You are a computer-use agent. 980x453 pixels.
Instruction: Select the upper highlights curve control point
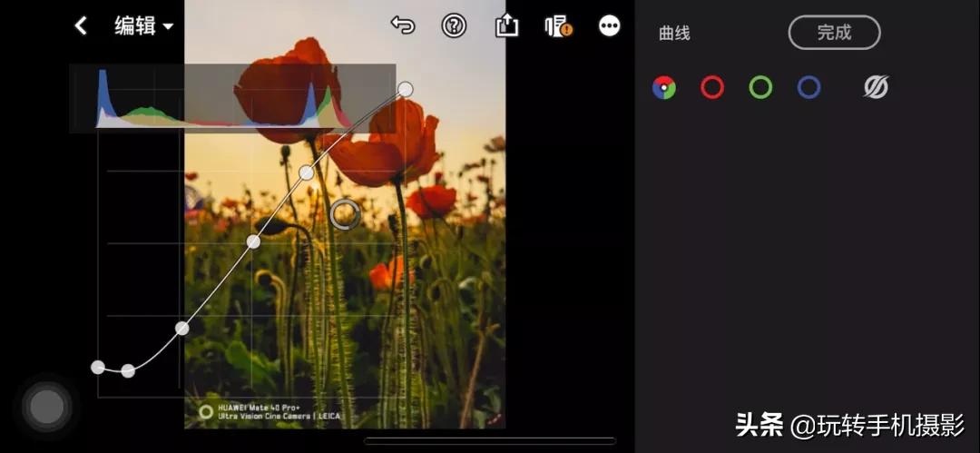(307, 172)
